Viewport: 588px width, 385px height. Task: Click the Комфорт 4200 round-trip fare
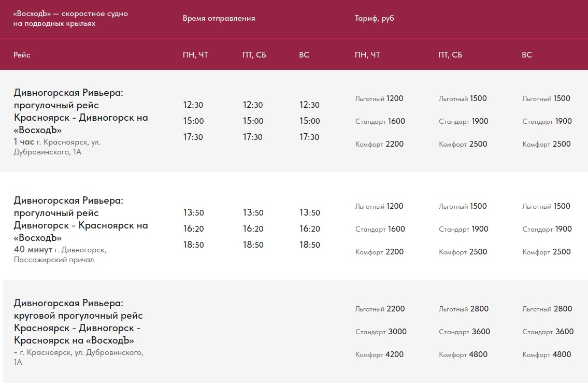click(x=380, y=354)
